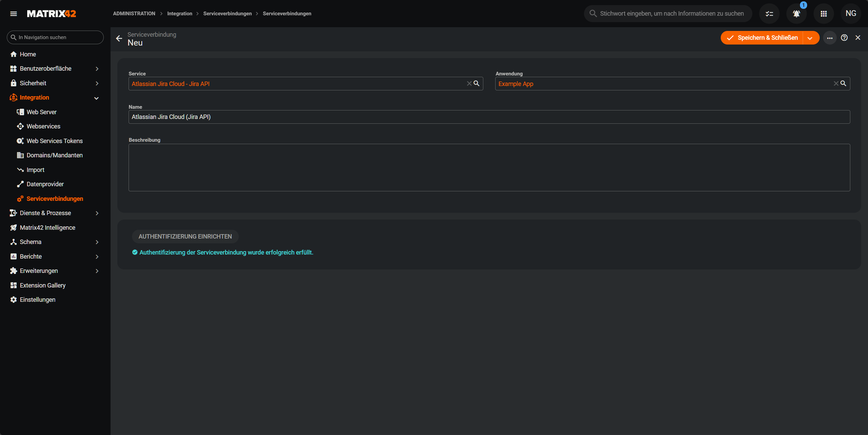Click the help question mark icon
This screenshot has width=868, height=435.
844,38
